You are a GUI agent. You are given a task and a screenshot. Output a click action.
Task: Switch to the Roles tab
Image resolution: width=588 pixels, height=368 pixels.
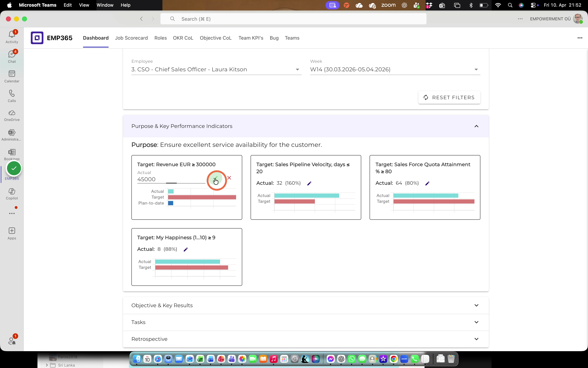[x=160, y=38]
